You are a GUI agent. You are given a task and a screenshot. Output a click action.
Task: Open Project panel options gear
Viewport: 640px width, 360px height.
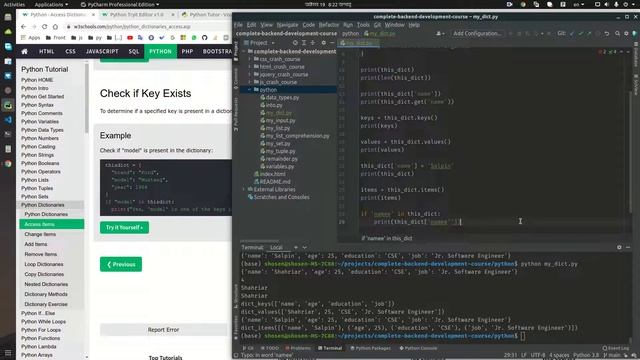pyautogui.click(x=324, y=42)
